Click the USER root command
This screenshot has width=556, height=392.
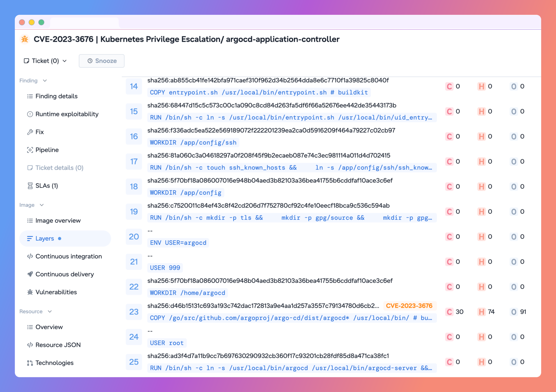(167, 343)
